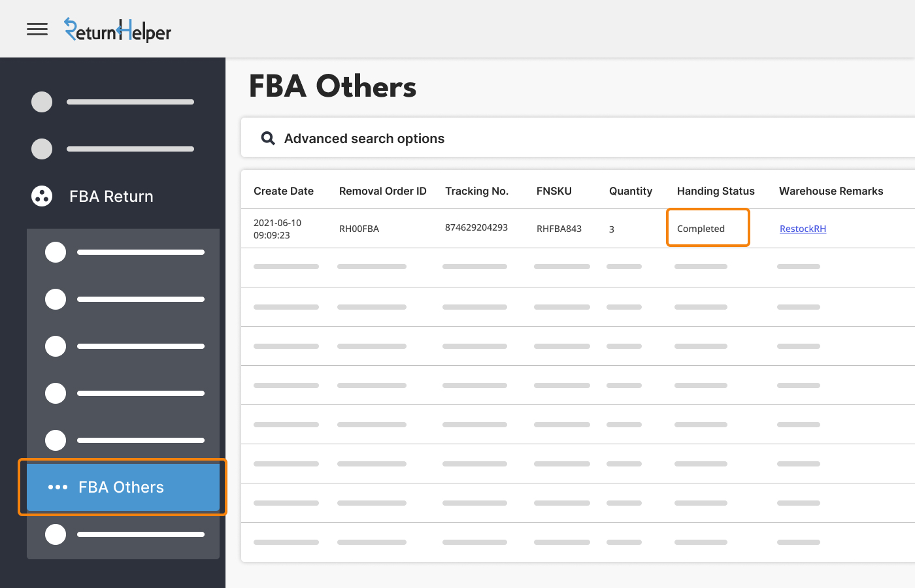This screenshot has width=915, height=588.
Task: Open the RestockRH warehouse remarks link
Action: pos(803,229)
